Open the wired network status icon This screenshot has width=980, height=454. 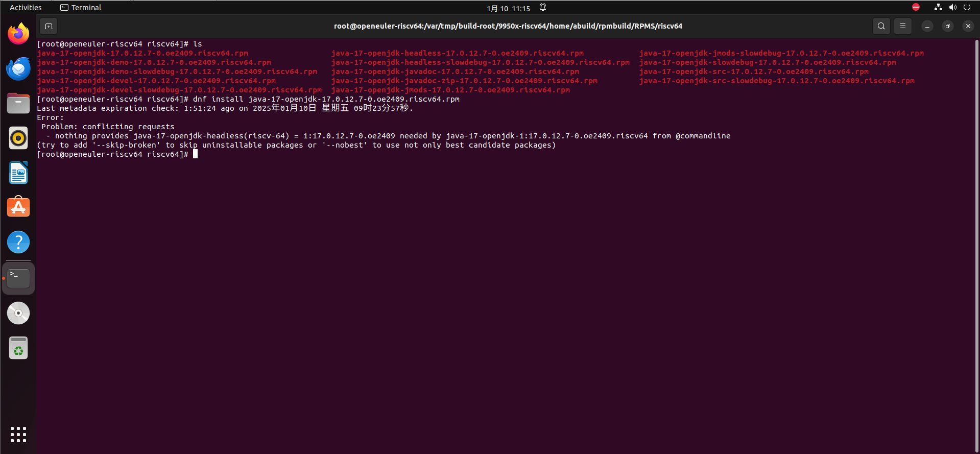tap(938, 7)
